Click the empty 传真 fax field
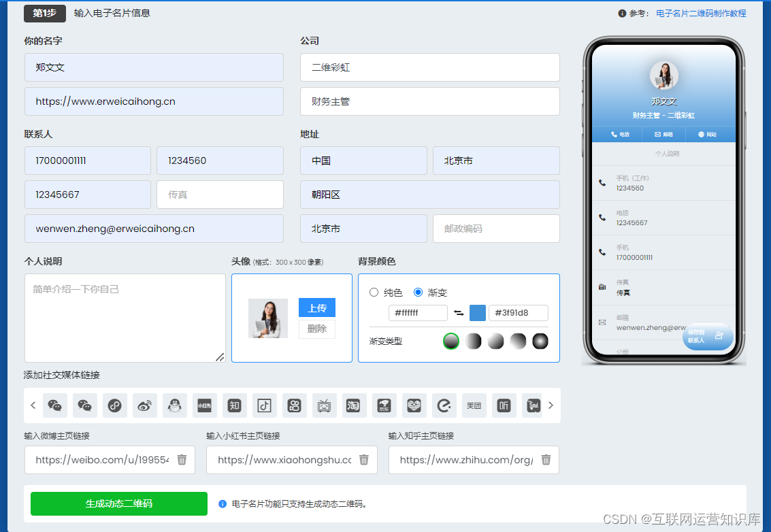Image resolution: width=771 pixels, height=532 pixels. tap(220, 195)
